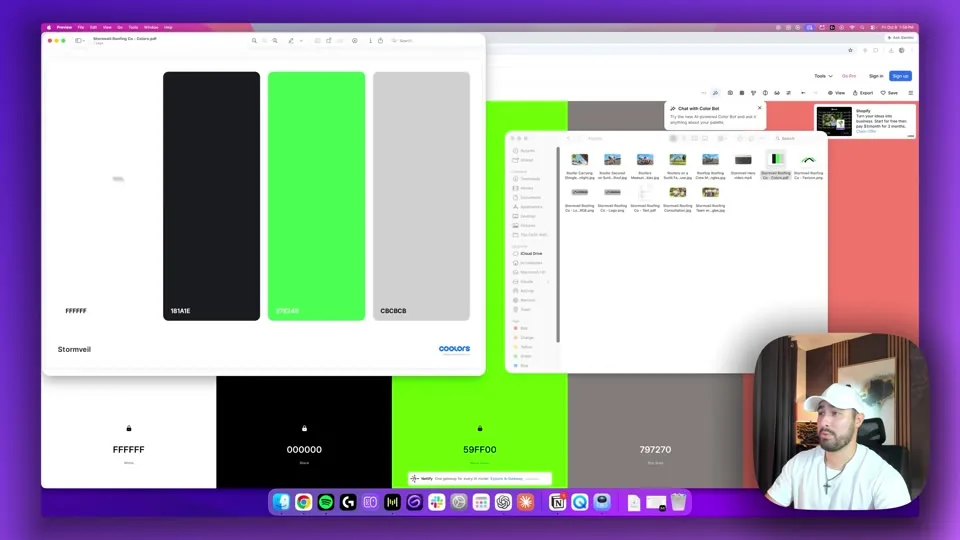Viewport: 960px width, 540px height.
Task: Open the Preview app menu
Action: coord(64,27)
